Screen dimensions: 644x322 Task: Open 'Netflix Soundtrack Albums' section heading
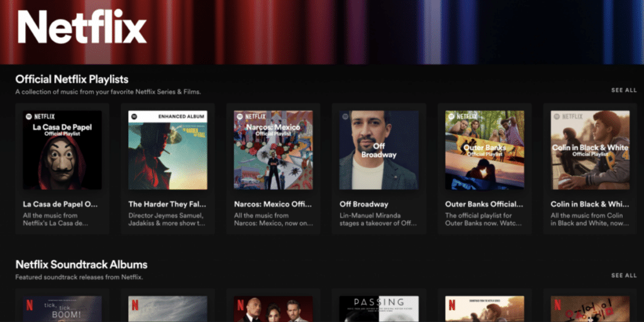pyautogui.click(x=81, y=264)
